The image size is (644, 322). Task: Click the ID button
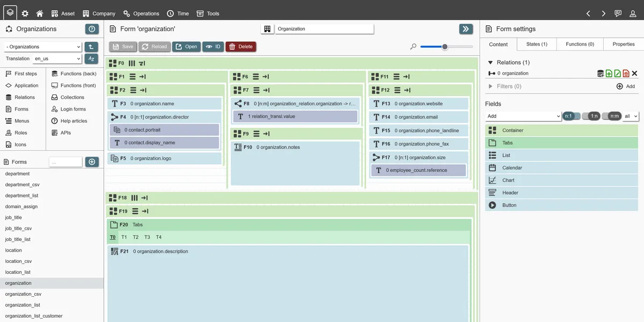point(213,47)
